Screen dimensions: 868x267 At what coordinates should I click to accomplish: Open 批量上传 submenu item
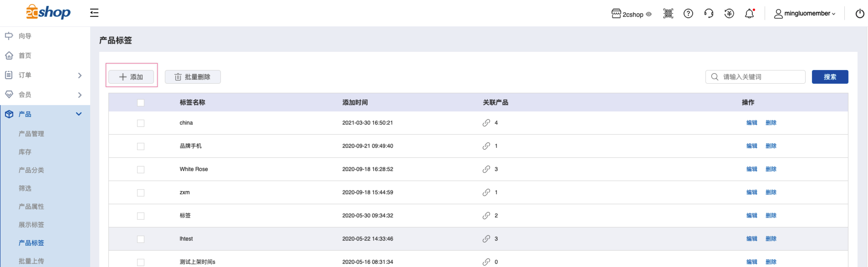31,261
